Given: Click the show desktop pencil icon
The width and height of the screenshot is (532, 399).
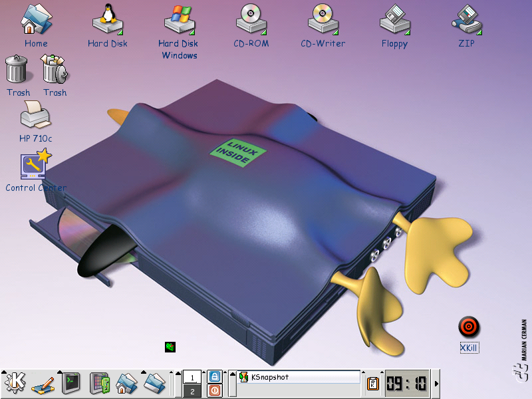Looking at the screenshot, I should pos(43,385).
